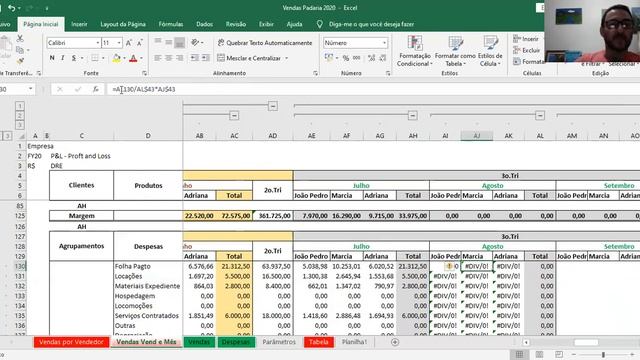This screenshot has width=640, height=360.
Task: Open the Fórmulas ribbon tab
Action: (171, 24)
